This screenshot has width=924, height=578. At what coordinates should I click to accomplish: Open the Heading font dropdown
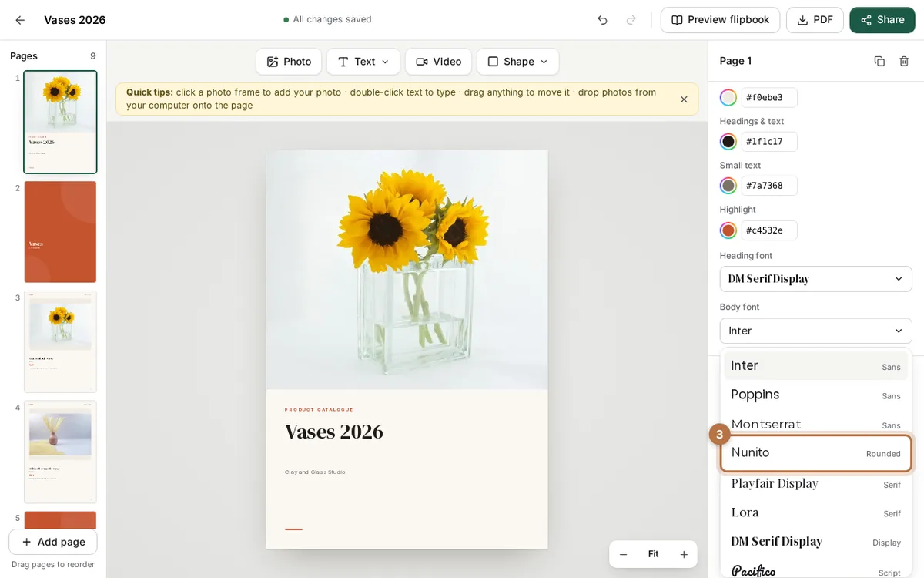pyautogui.click(x=815, y=279)
